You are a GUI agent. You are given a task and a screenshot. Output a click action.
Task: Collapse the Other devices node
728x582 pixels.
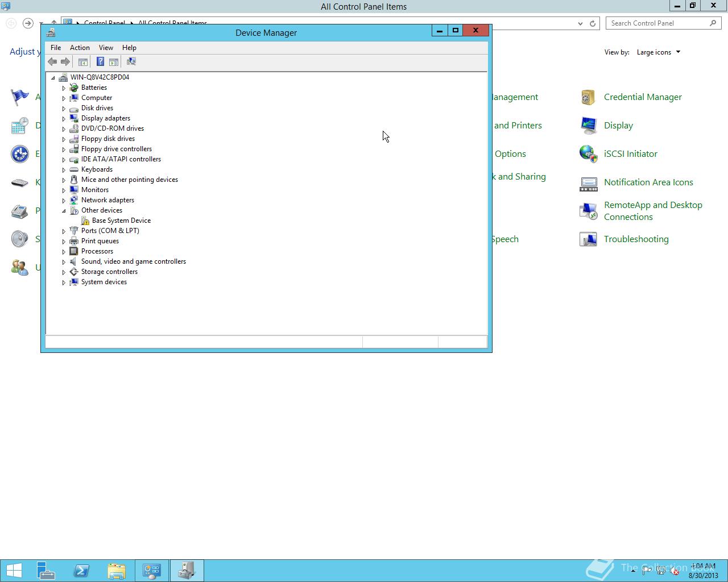click(x=64, y=211)
